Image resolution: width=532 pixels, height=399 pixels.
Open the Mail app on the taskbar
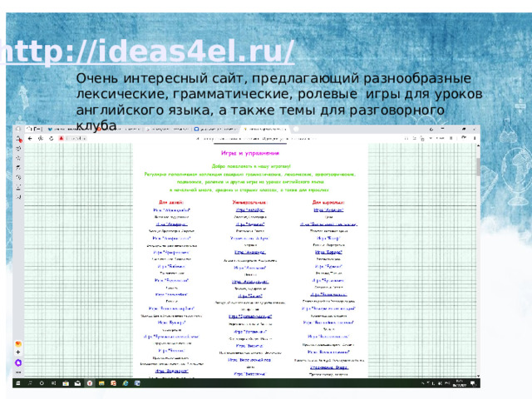77,383
